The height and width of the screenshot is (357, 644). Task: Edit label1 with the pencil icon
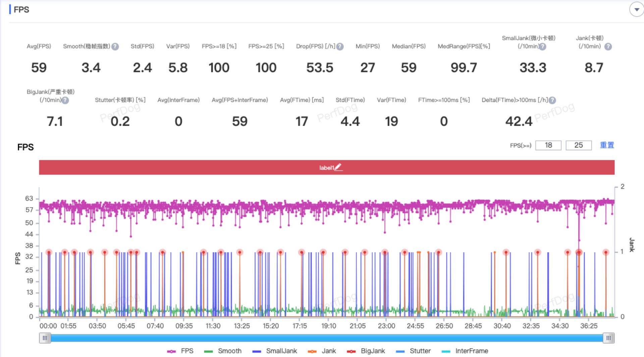pos(338,167)
